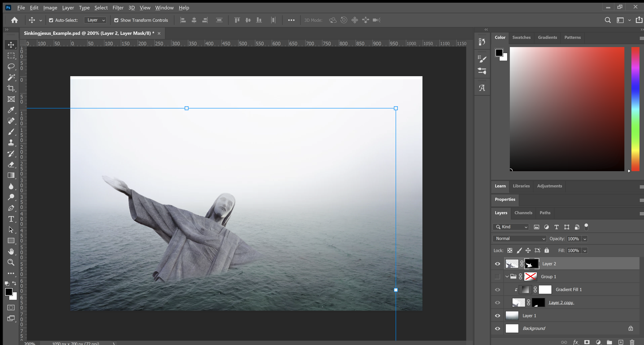Open the Move tool preset picker arrow
This screenshot has height=345, width=644.
point(40,20)
